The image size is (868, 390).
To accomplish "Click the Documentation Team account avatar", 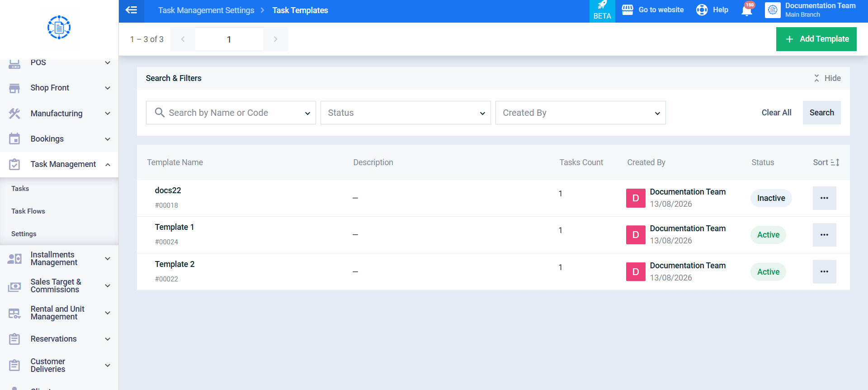I will pos(773,10).
